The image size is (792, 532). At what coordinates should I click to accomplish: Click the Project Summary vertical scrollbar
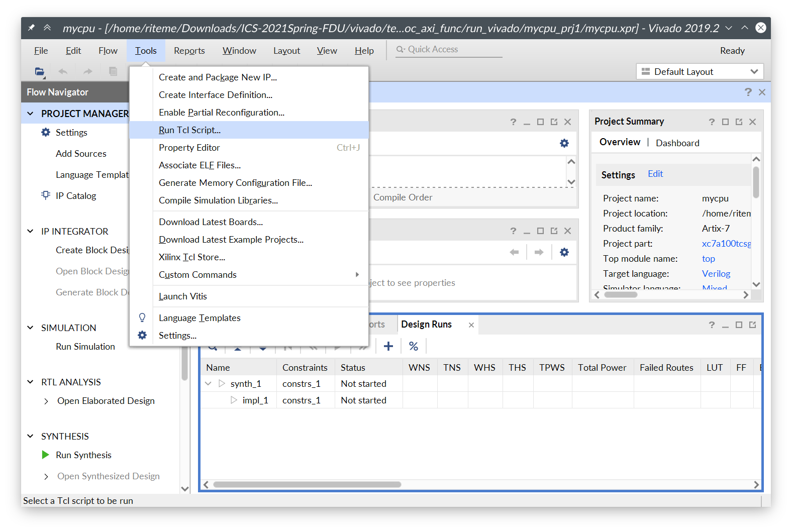click(756, 182)
